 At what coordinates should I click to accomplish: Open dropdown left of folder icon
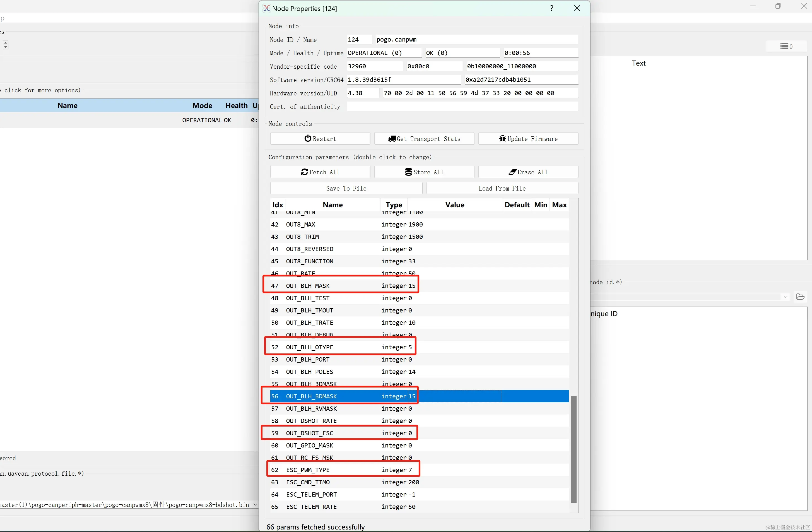click(x=786, y=297)
